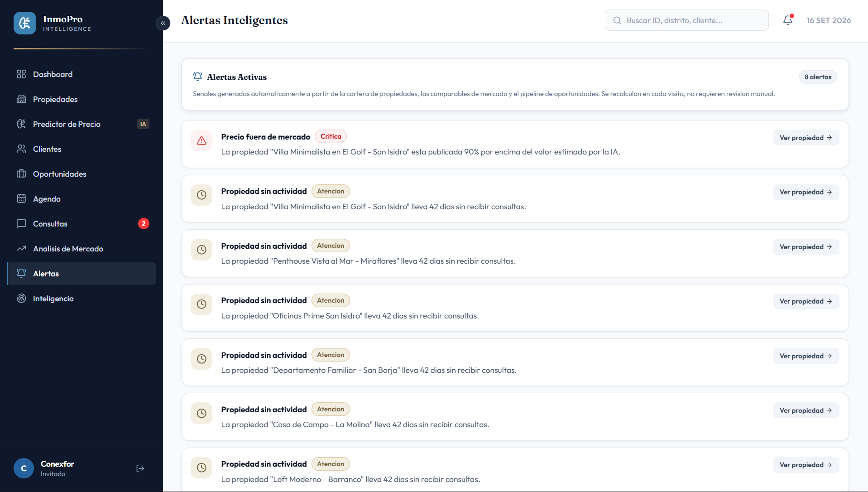Image resolution: width=868 pixels, height=492 pixels.
Task: Open the Dashboard section
Action: (82, 74)
